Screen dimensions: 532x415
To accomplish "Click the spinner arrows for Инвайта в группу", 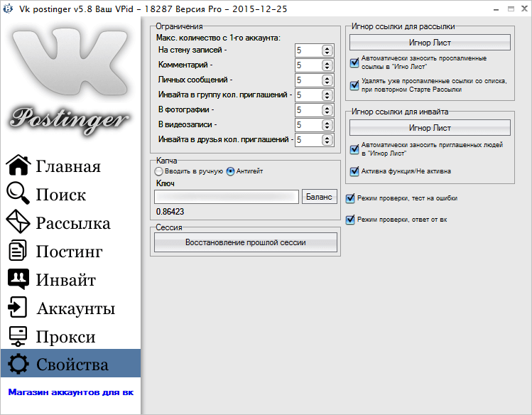I will click(327, 95).
